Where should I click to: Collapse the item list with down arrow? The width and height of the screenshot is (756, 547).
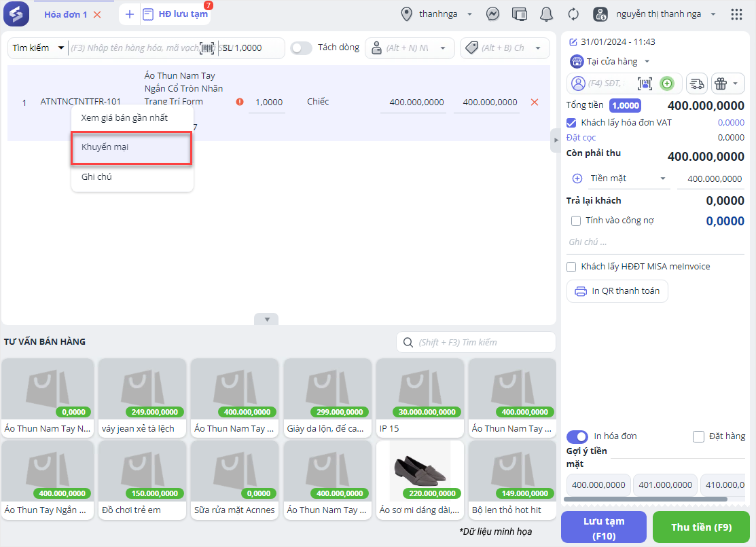point(267,319)
